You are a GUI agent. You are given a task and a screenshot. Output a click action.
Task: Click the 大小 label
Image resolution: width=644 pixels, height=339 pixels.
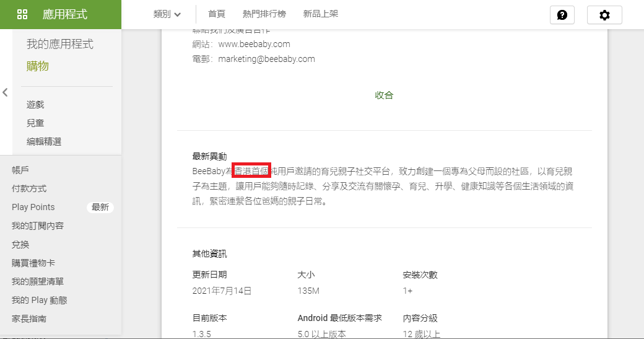point(306,275)
